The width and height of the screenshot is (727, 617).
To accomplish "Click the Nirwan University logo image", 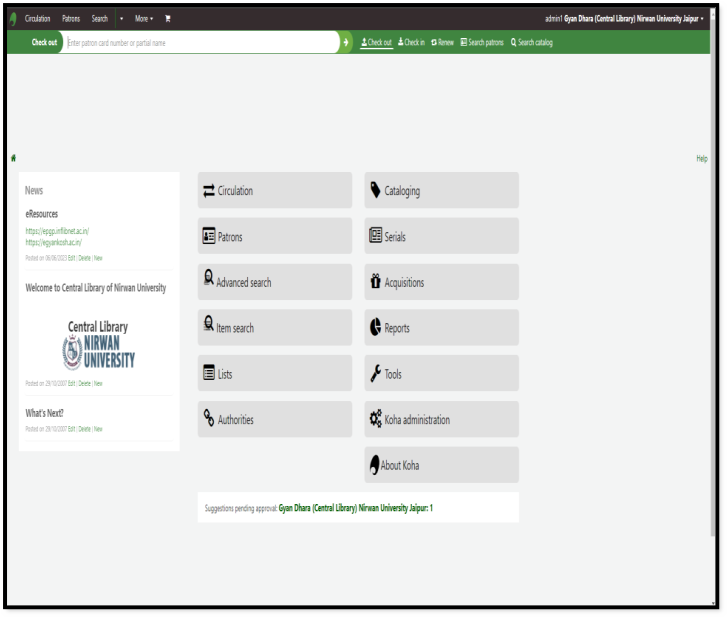I will [x=98, y=345].
